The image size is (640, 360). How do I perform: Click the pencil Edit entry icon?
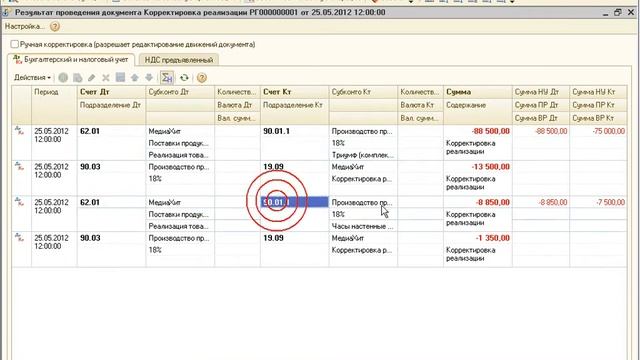click(91, 78)
